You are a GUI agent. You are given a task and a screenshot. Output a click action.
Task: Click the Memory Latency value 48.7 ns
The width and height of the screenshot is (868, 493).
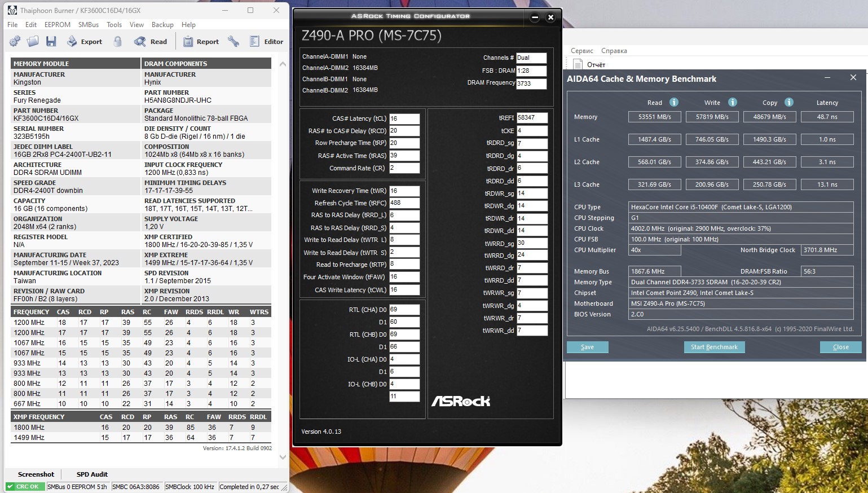(827, 117)
